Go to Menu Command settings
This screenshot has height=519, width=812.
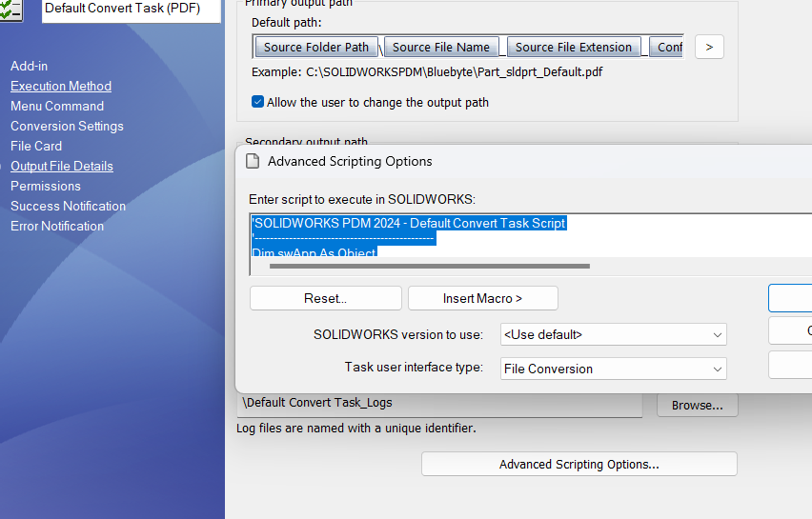point(57,106)
